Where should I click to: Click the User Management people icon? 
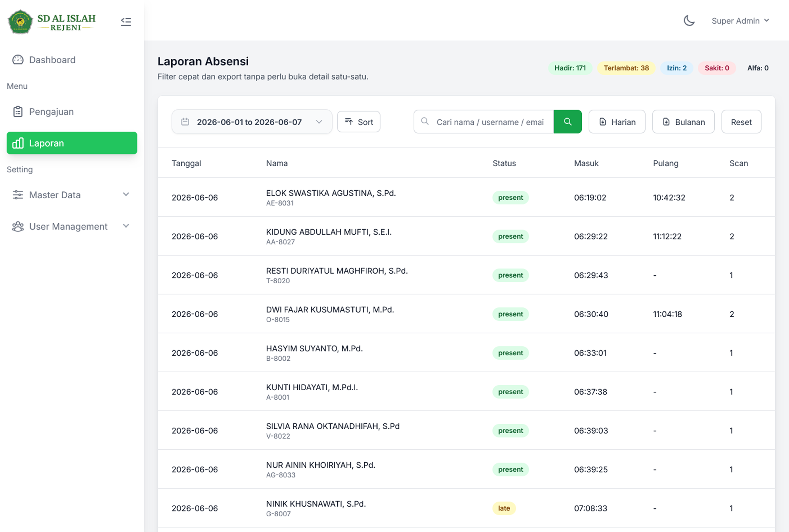(x=18, y=226)
